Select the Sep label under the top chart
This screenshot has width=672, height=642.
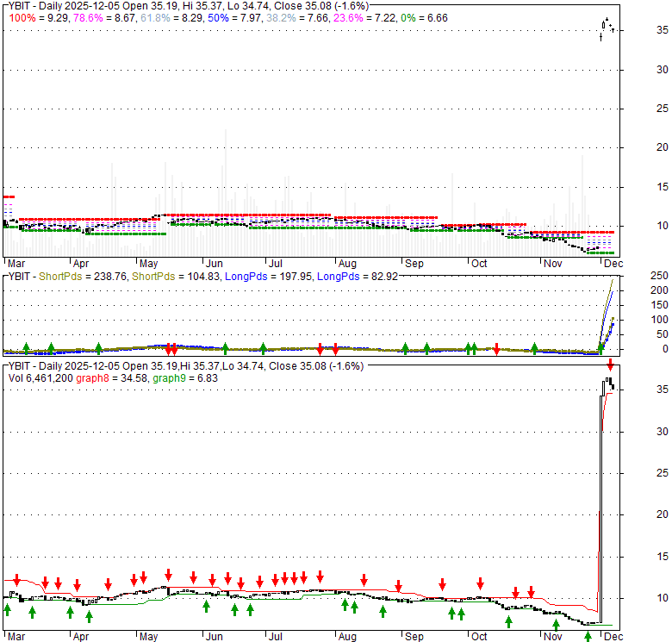click(x=414, y=264)
